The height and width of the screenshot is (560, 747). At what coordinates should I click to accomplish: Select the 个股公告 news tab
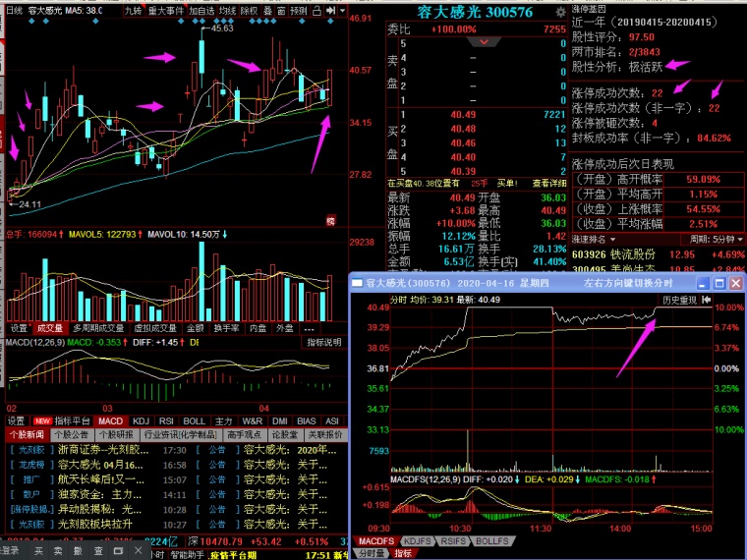(x=71, y=434)
